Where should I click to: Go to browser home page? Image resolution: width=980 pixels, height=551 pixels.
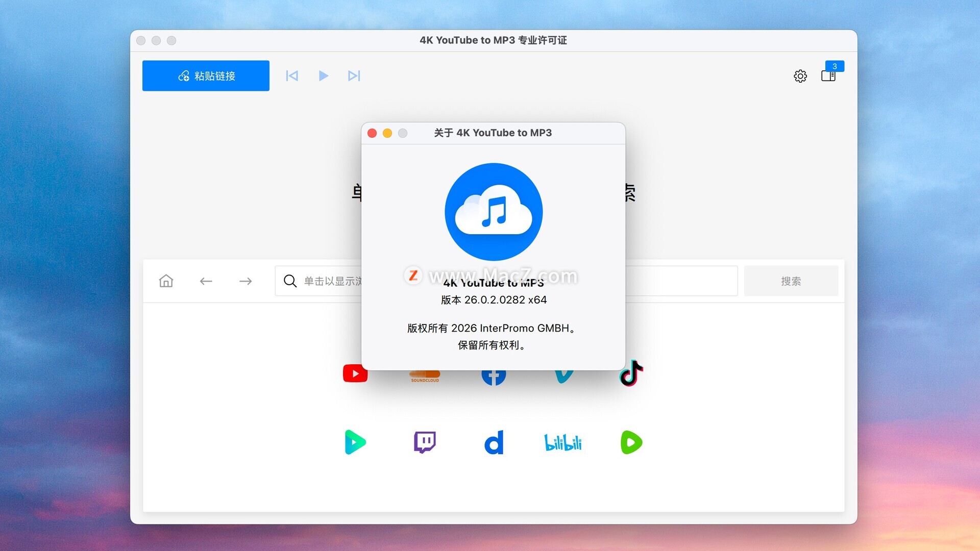(x=166, y=281)
